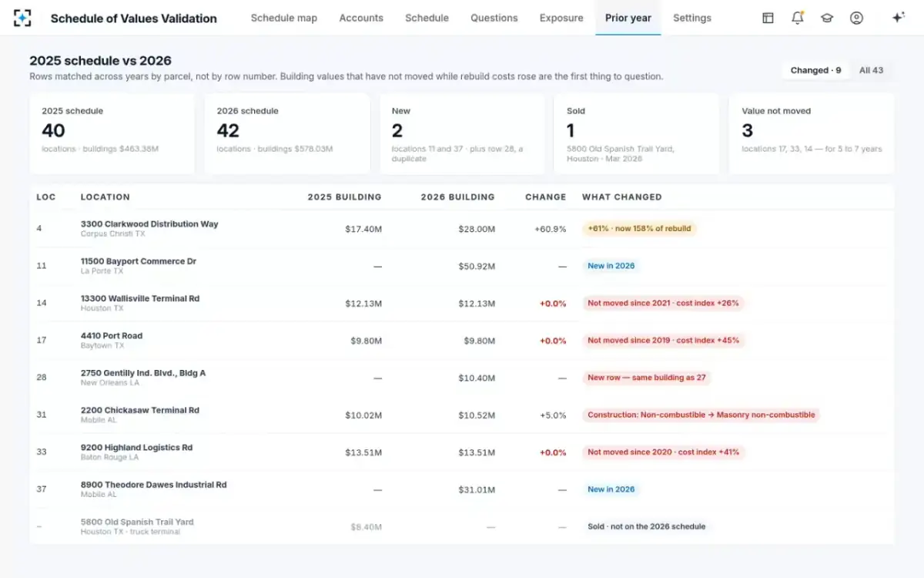Open the user profile icon
The height and width of the screenshot is (578, 924).
[x=856, y=18]
